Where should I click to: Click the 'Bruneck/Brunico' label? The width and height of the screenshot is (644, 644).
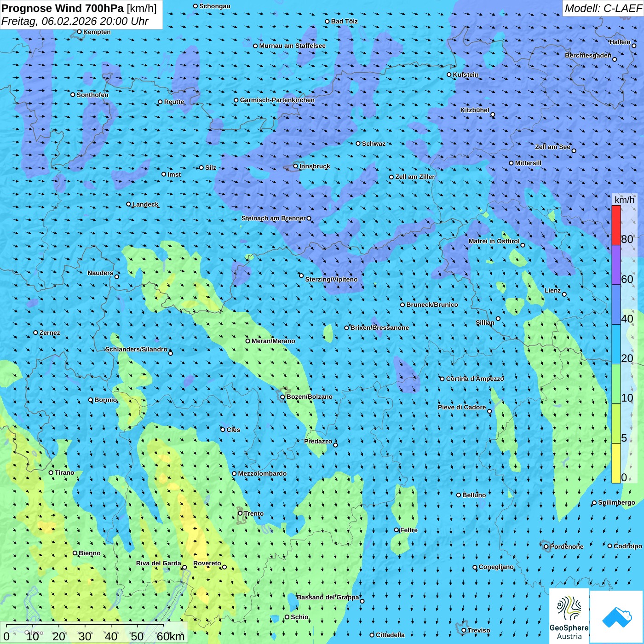(x=432, y=305)
